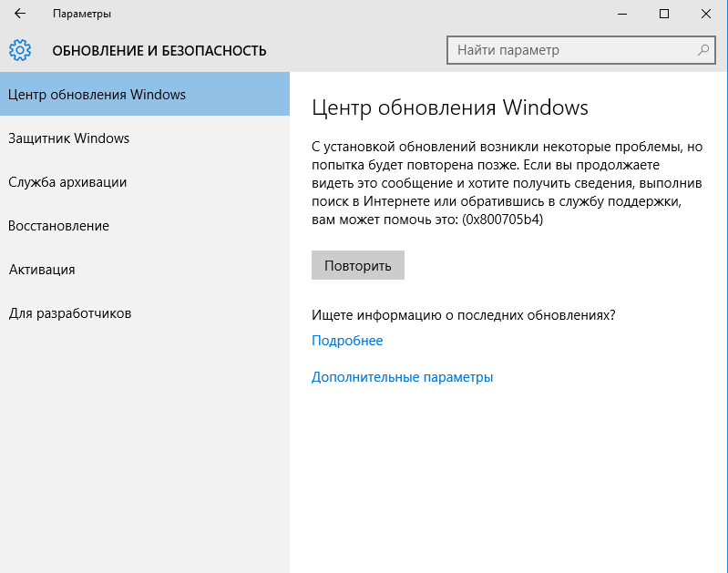Open the "Подробнее" link

(x=347, y=341)
